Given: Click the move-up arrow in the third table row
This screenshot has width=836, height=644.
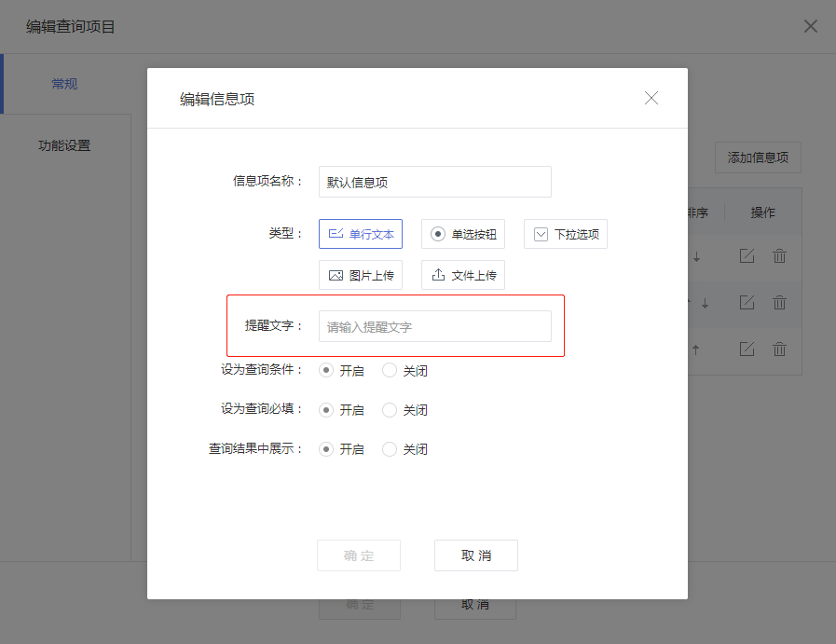Looking at the screenshot, I should pyautogui.click(x=696, y=349).
